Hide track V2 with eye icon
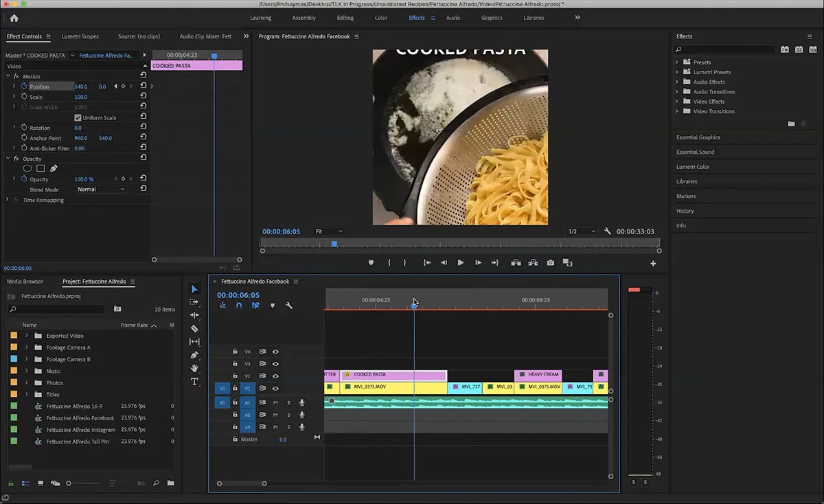Viewport: 824px width, 504px height. [x=275, y=376]
